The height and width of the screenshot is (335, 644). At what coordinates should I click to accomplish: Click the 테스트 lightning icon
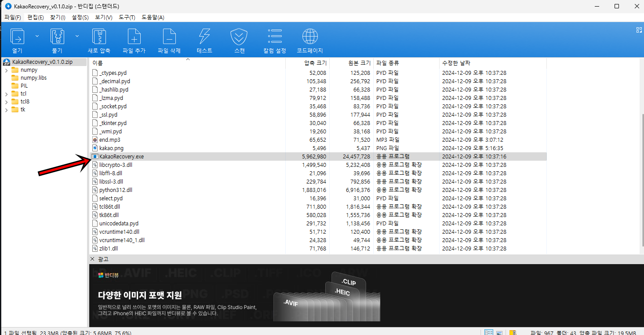[204, 37]
